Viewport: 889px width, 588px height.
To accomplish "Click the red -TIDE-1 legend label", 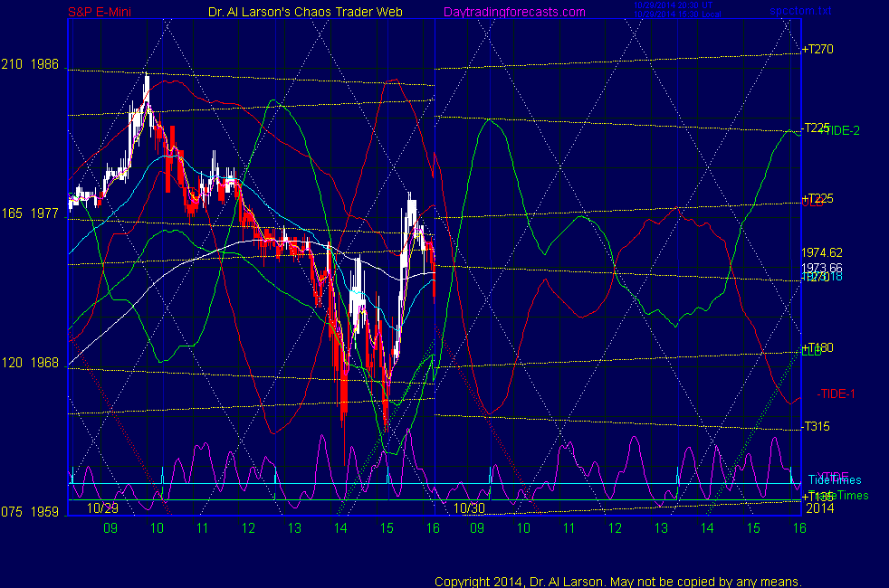I will 836,394.
